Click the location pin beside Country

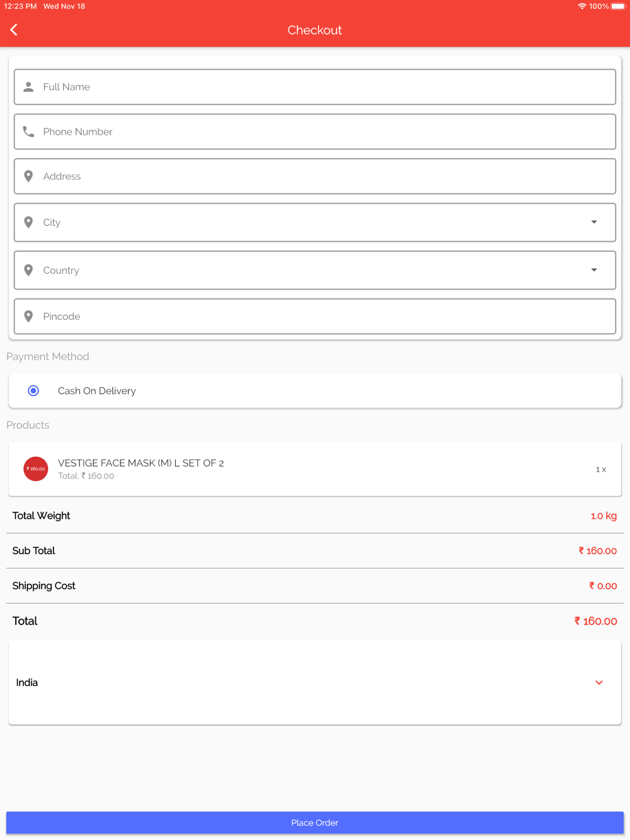tap(28, 270)
